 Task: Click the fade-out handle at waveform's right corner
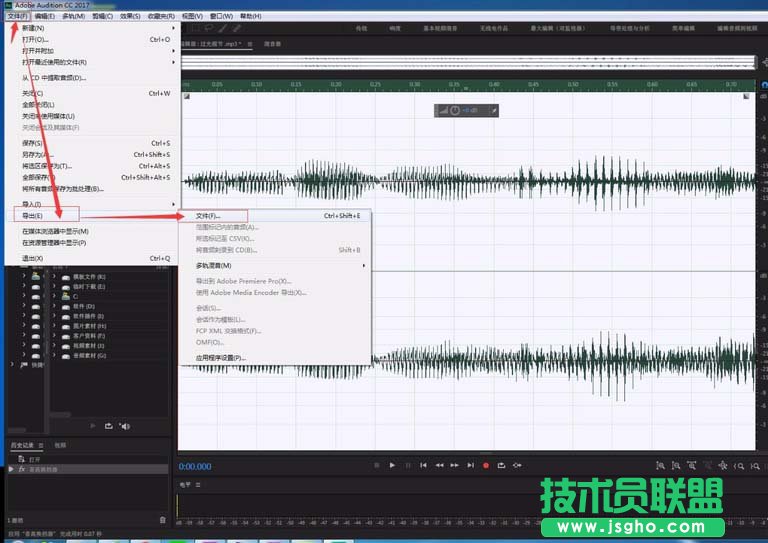coord(746,96)
